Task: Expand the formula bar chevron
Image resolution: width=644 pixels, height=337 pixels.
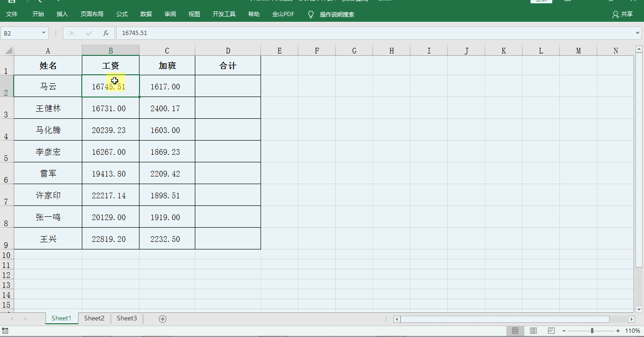Action: point(638,33)
